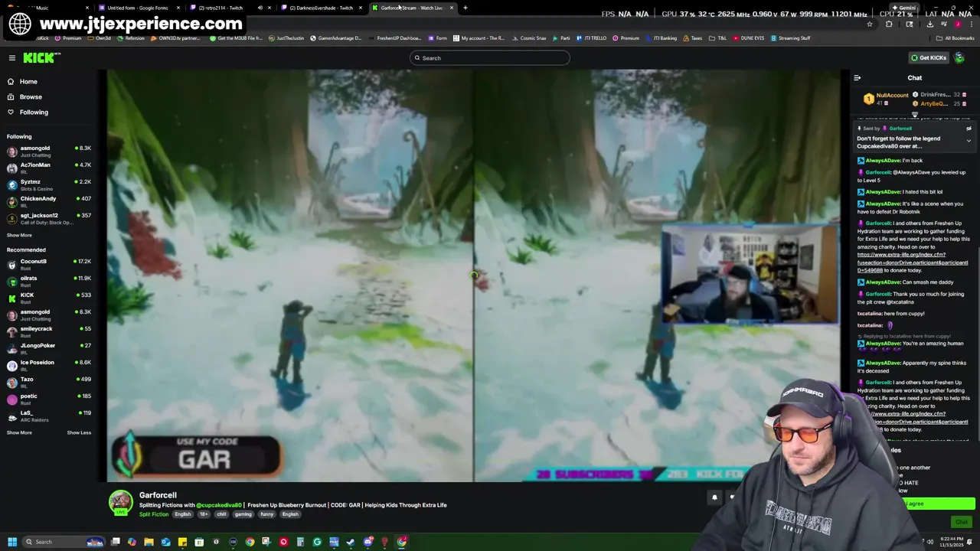
Task: Open Streaming Stuff bookmark
Action: click(x=790, y=38)
